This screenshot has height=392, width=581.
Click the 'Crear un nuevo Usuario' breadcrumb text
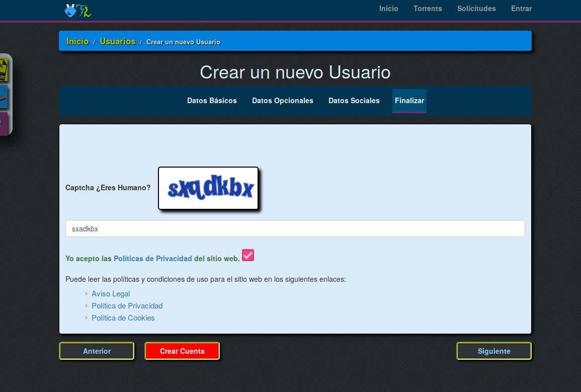pos(184,42)
